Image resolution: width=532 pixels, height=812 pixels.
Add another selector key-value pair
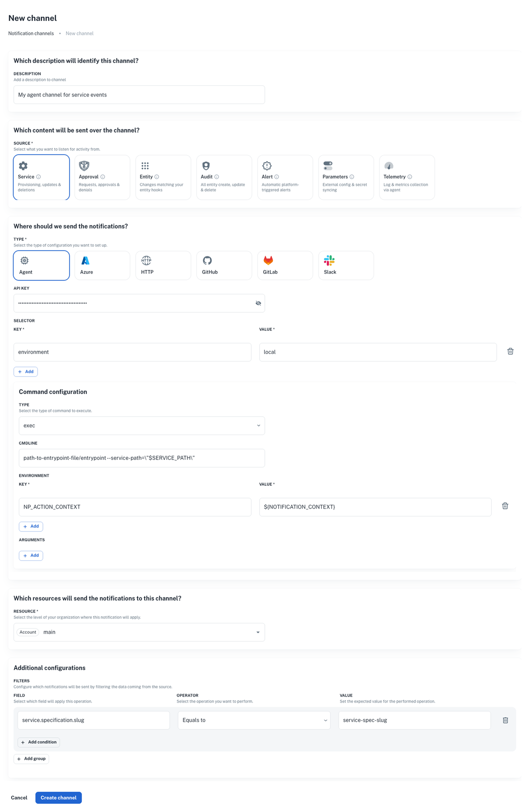tap(26, 371)
